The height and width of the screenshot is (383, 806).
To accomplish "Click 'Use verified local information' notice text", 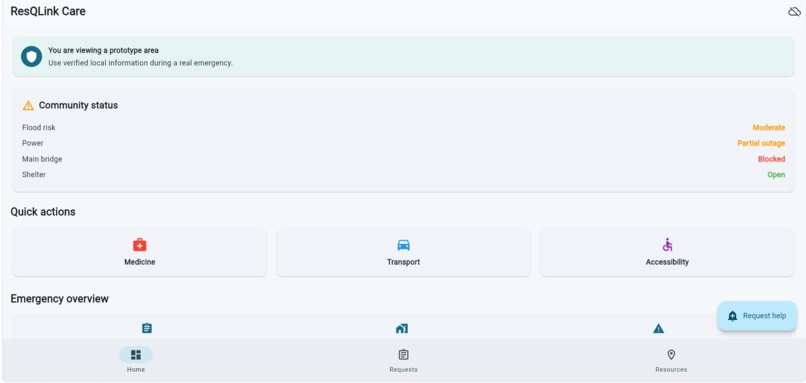I will tap(140, 63).
